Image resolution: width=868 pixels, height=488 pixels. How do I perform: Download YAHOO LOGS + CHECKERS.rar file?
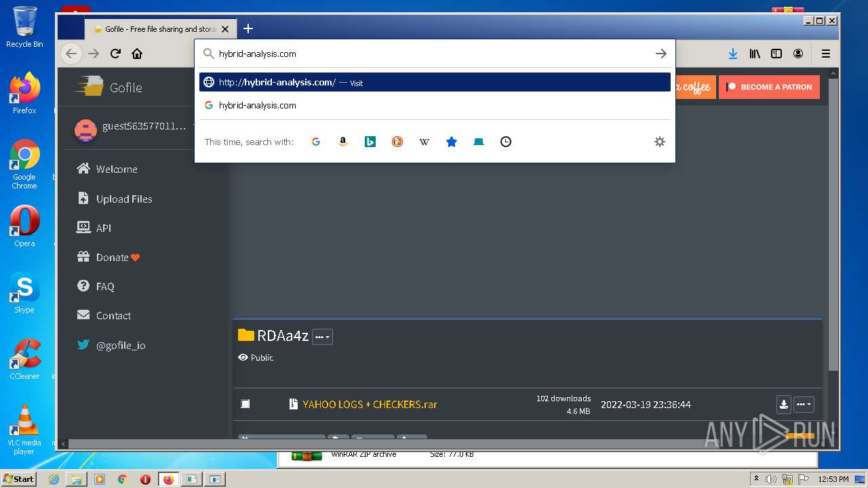pos(784,404)
